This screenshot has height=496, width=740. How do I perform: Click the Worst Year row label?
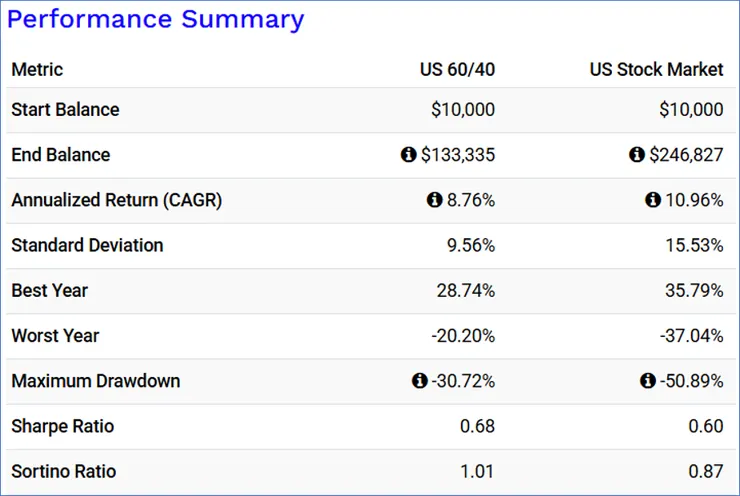tap(55, 336)
